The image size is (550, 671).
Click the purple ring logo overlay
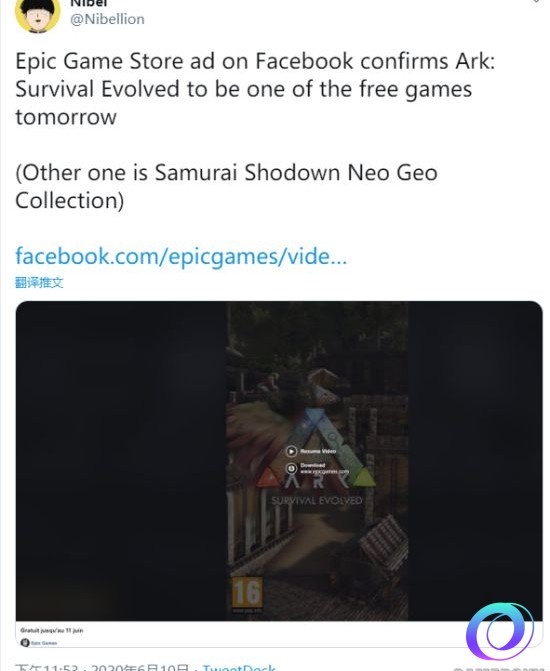(500, 631)
